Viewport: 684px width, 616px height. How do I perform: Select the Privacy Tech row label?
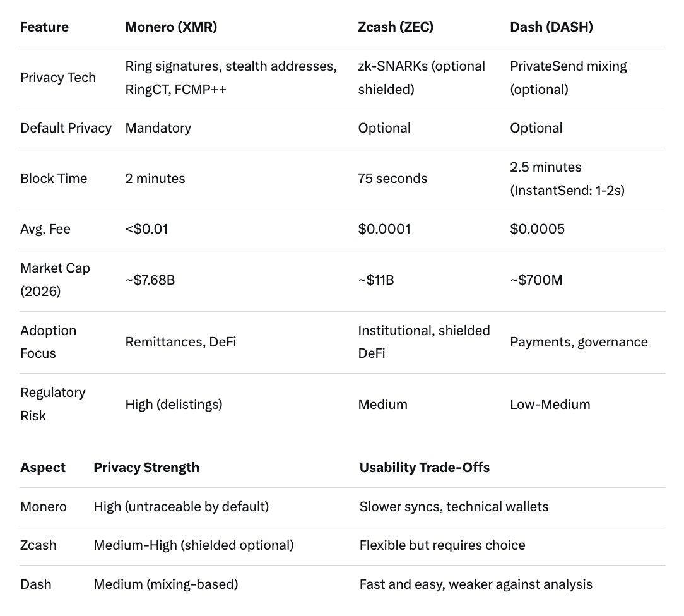point(58,78)
